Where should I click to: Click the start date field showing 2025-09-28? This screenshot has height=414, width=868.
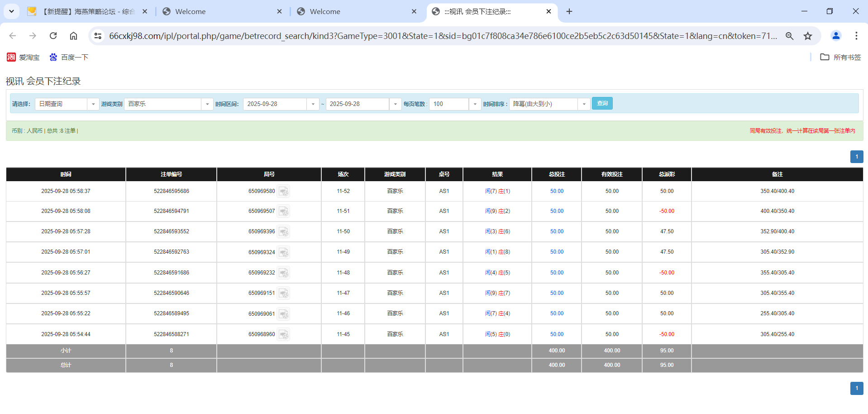(275, 104)
